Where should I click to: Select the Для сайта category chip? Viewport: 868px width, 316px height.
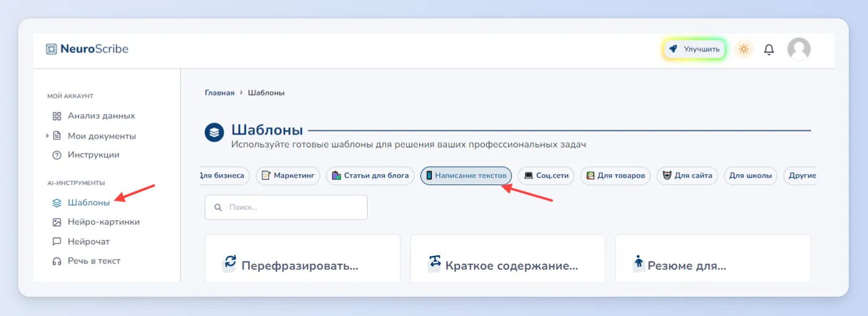pyautogui.click(x=687, y=176)
